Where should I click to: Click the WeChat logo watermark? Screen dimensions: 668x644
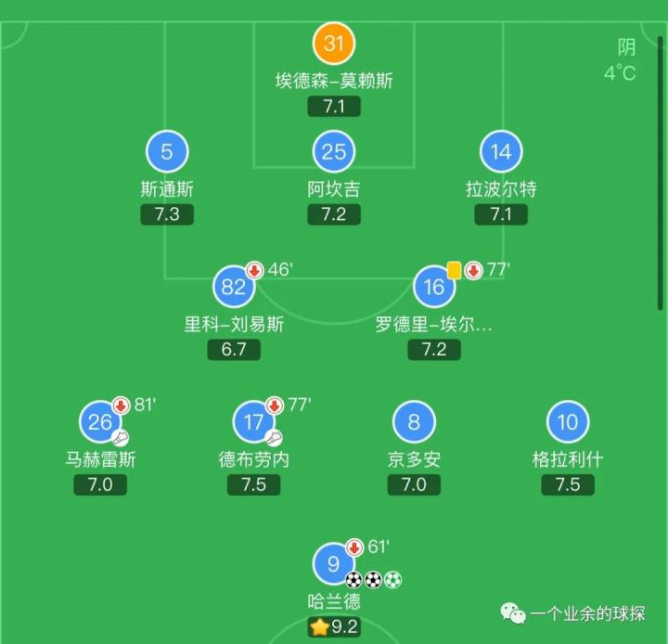[x=512, y=612]
